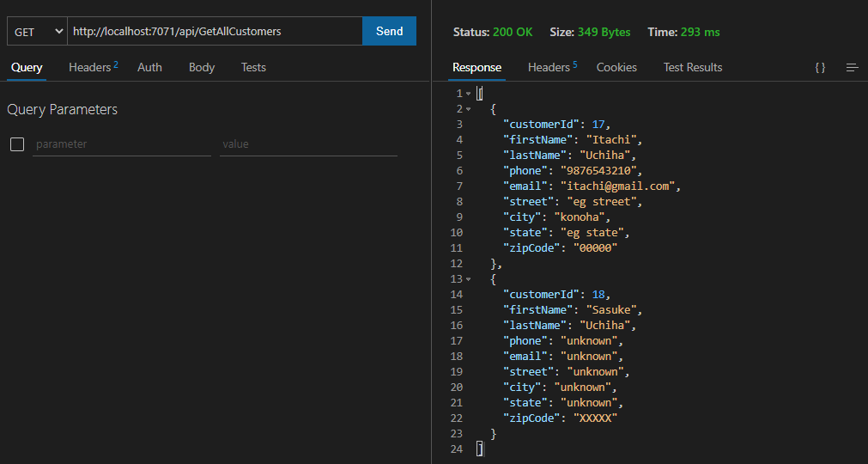This screenshot has width=868, height=464.
Task: Show the Test Results tab
Action: [692, 67]
